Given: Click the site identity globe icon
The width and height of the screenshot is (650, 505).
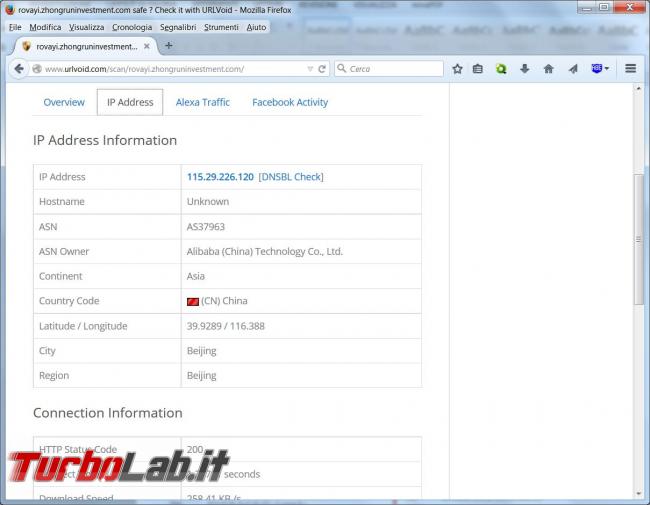Looking at the screenshot, I should [x=37, y=69].
